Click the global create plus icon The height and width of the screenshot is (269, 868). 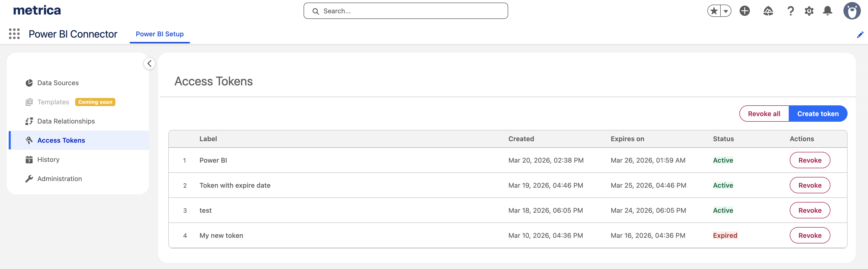tap(744, 11)
